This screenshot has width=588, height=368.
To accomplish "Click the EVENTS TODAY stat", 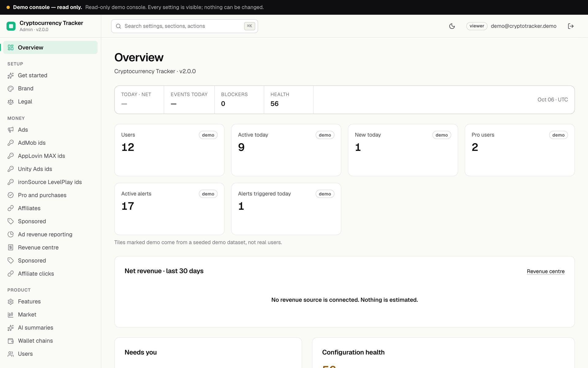I will tap(189, 100).
